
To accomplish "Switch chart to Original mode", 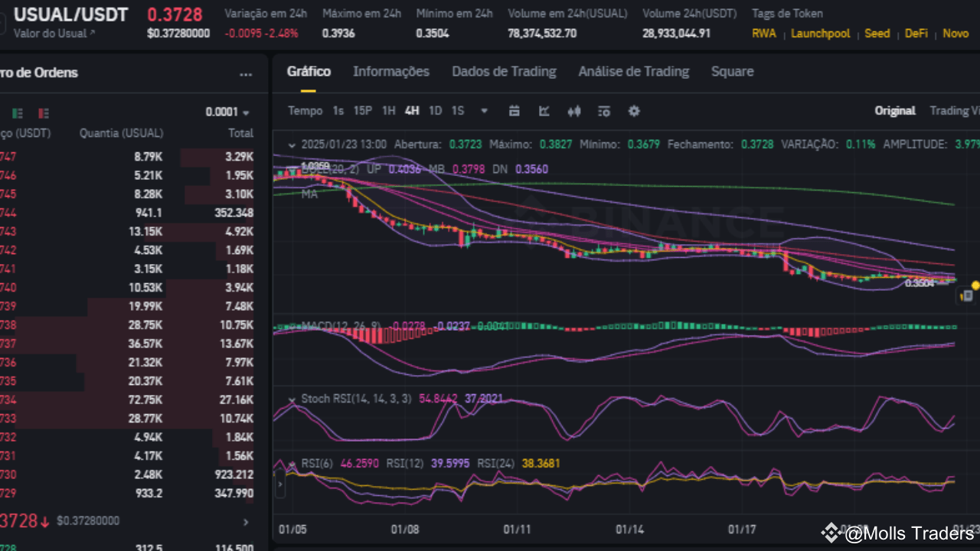I will (895, 111).
